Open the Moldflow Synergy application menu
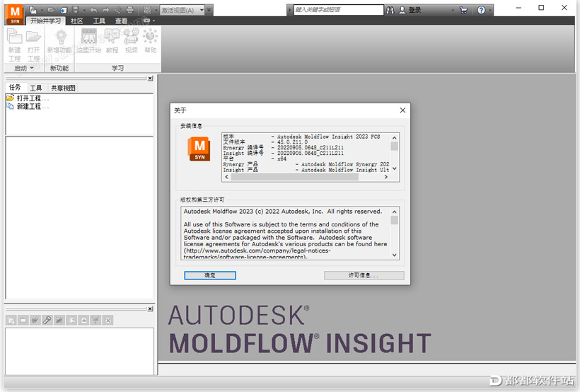The image size is (580, 392). pyautogui.click(x=15, y=14)
